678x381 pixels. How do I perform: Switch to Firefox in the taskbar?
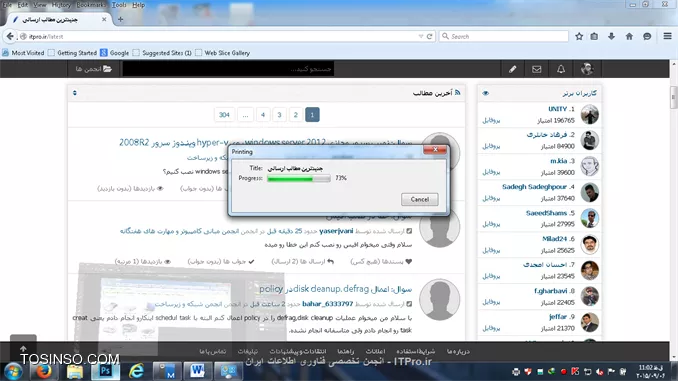tap(44, 371)
